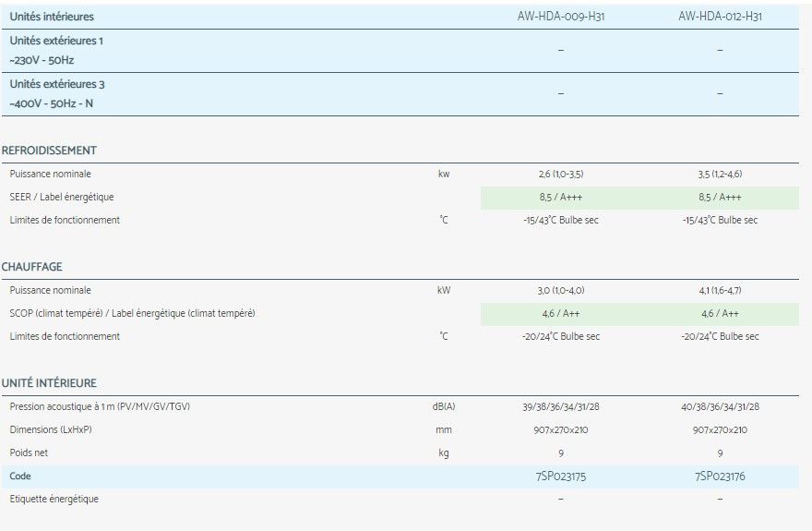Click the green SEER cell for AW-HDA-009-H31
The height and width of the screenshot is (531, 812).
(x=560, y=198)
